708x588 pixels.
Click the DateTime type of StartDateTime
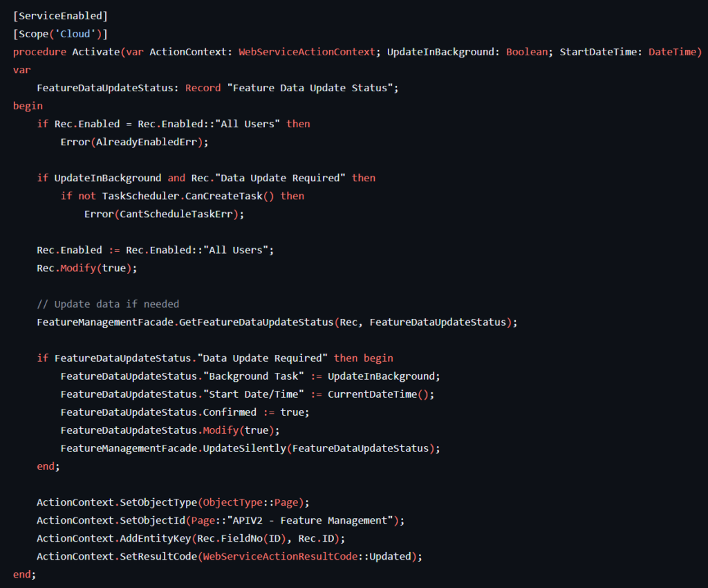tap(674, 52)
